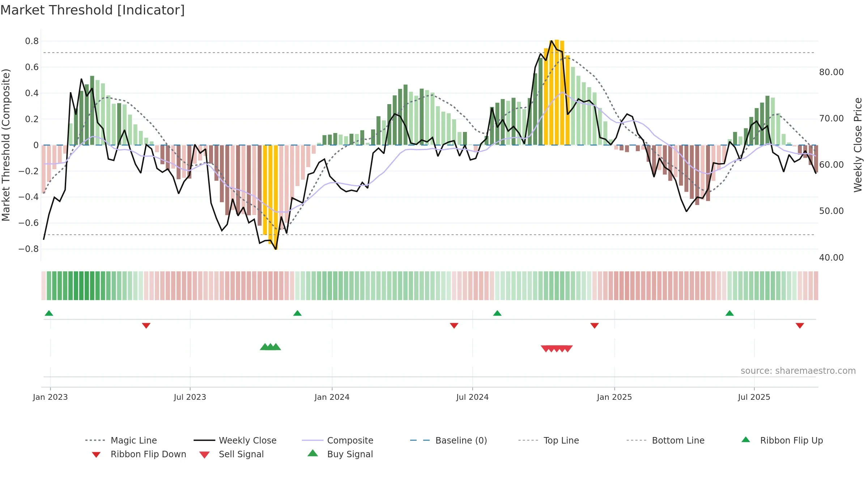
Task: Click the Market Threshold (Composite) axis title
Action: tap(6, 145)
